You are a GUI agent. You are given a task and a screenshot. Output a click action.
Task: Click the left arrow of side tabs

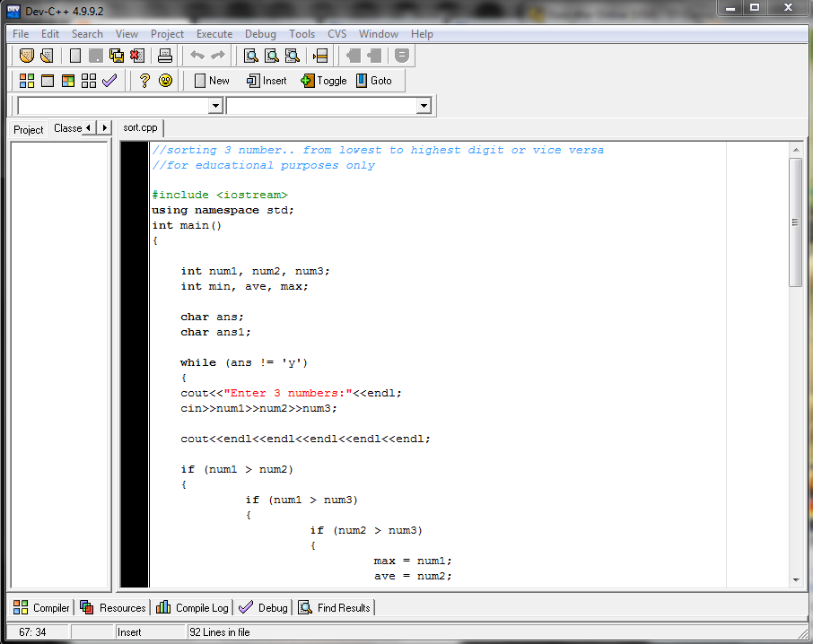point(89,127)
